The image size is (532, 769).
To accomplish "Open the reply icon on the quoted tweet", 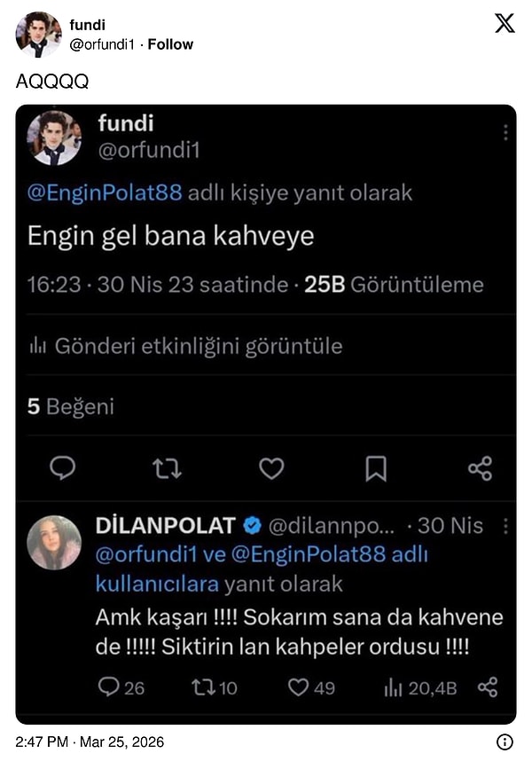I will pos(62,468).
